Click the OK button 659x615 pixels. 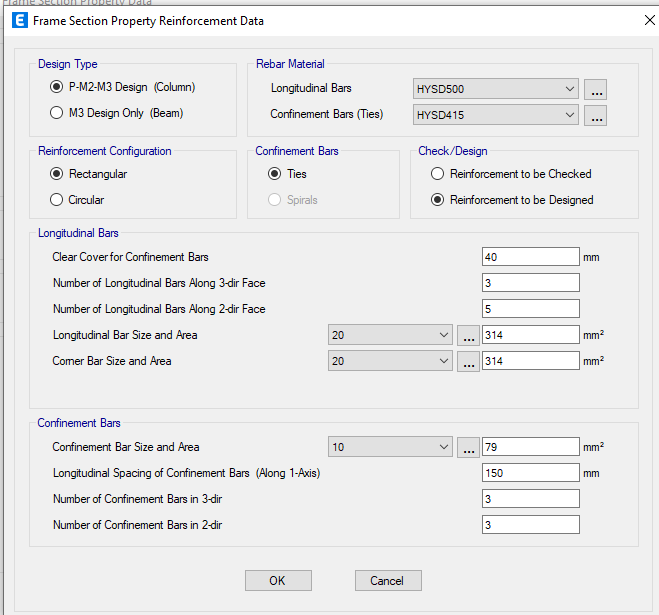278,581
